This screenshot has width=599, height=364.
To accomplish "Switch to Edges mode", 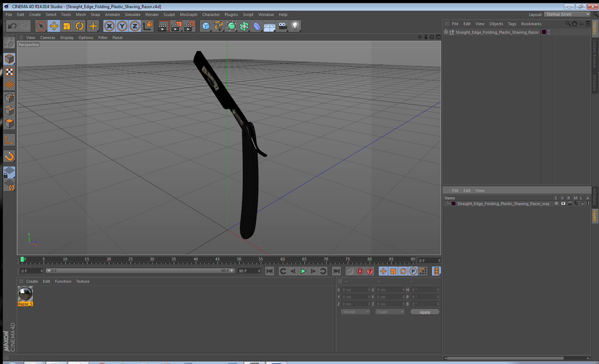I will pyautogui.click(x=9, y=111).
